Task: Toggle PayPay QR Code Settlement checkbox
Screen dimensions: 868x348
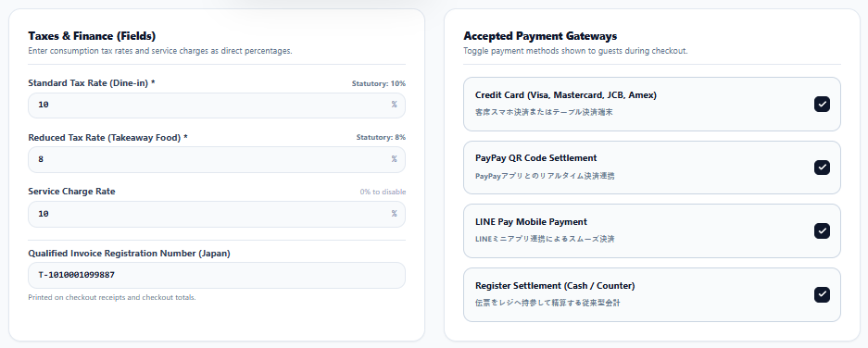Action: pos(822,168)
